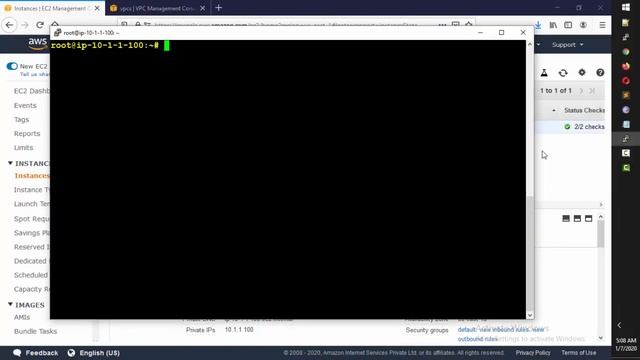Viewport: 640px width, 360px height.
Task: Open the Firefox hamburger menu
Action: (x=602, y=25)
